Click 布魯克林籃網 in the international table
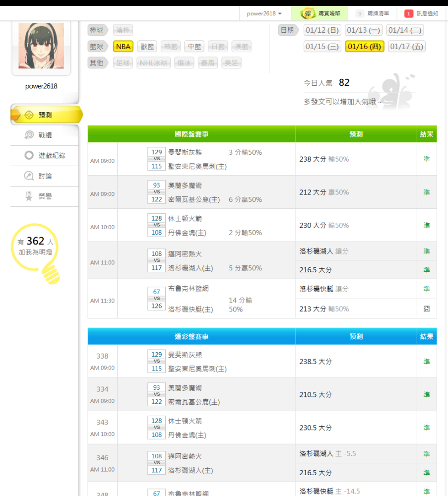Screen dimensions: 448x496 click(188, 289)
